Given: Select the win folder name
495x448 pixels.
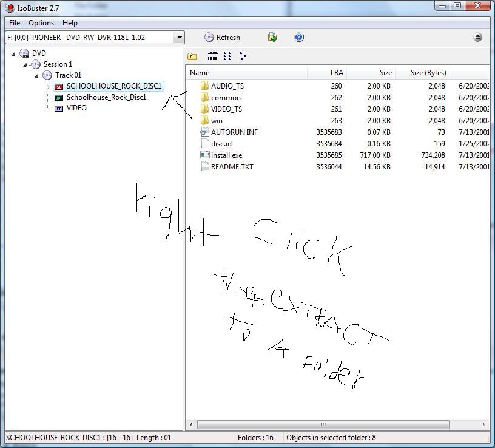Looking at the screenshot, I should (x=217, y=121).
